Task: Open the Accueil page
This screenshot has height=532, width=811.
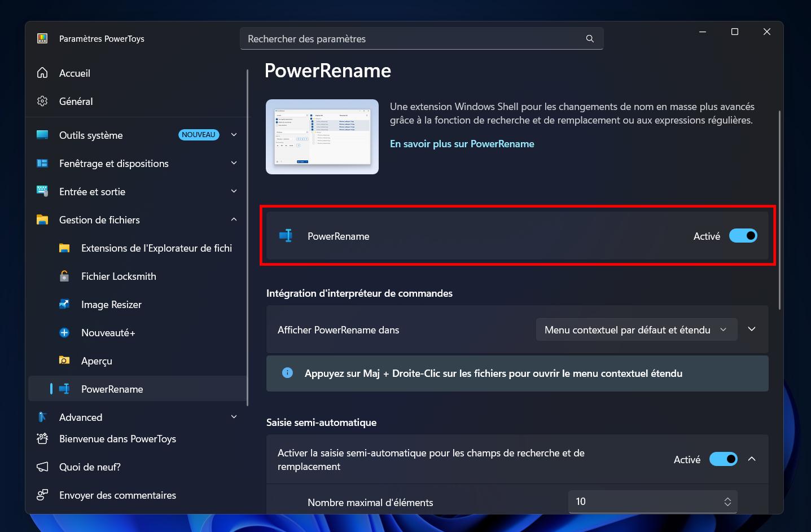Action: tap(137, 73)
